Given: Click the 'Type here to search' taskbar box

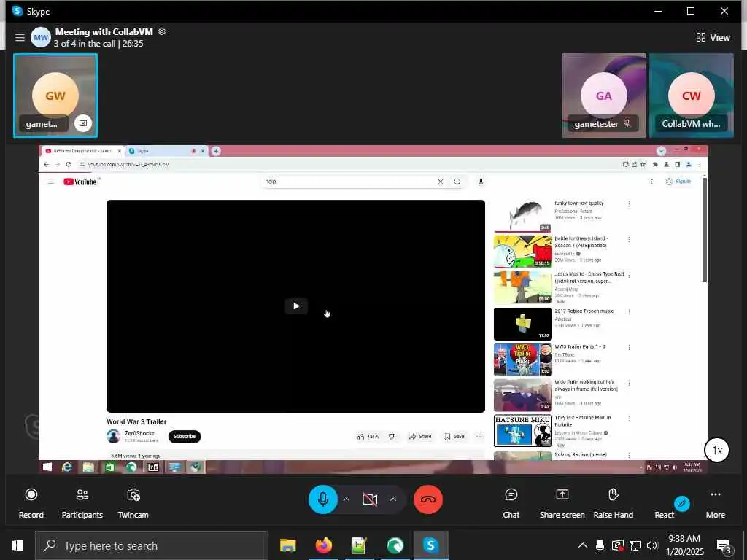Looking at the screenshot, I should click(152, 545).
